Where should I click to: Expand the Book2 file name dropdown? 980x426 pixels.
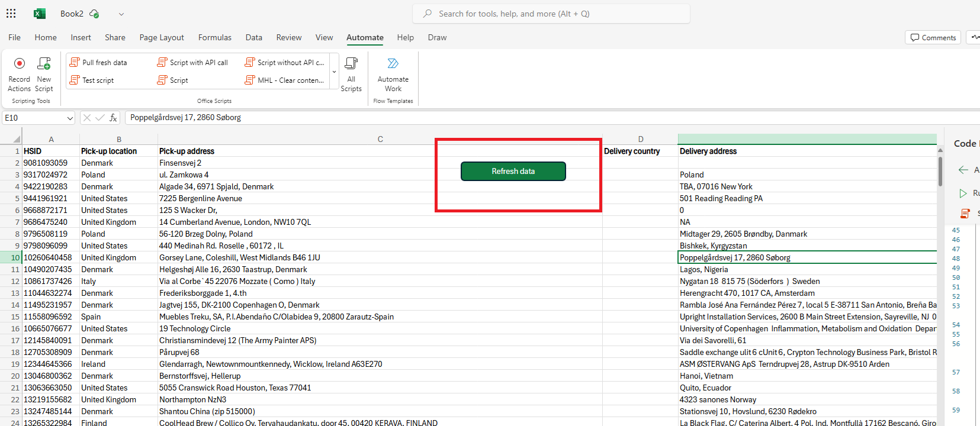pyautogui.click(x=121, y=14)
